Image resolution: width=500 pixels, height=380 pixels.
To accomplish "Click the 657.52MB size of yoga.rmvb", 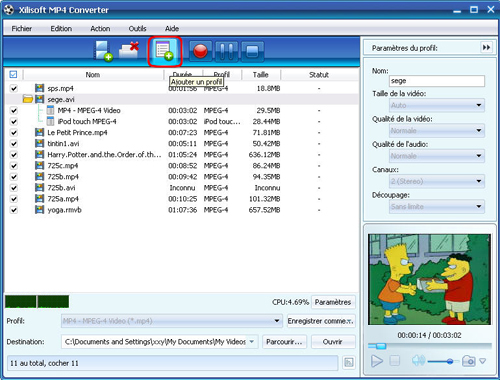I will [x=264, y=210].
